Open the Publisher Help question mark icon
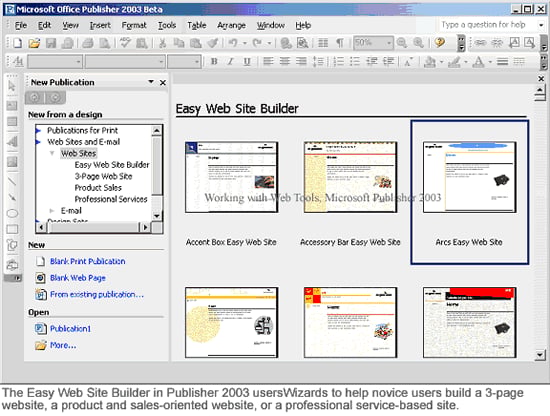This screenshot has height=416, width=550. pyautogui.click(x=439, y=43)
